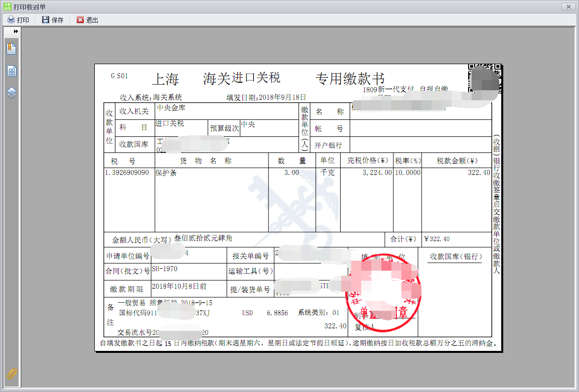Click the tax amount 322.40 in the table row

pos(479,172)
